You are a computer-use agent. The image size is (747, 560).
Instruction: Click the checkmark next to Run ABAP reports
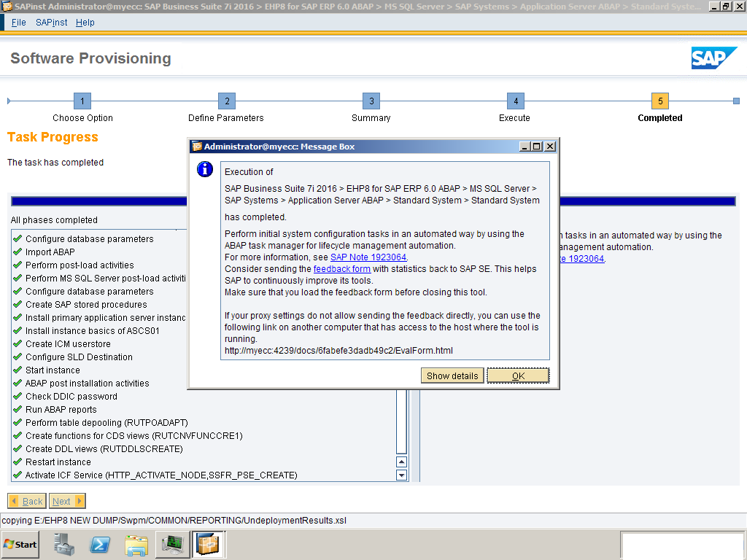[16, 409]
